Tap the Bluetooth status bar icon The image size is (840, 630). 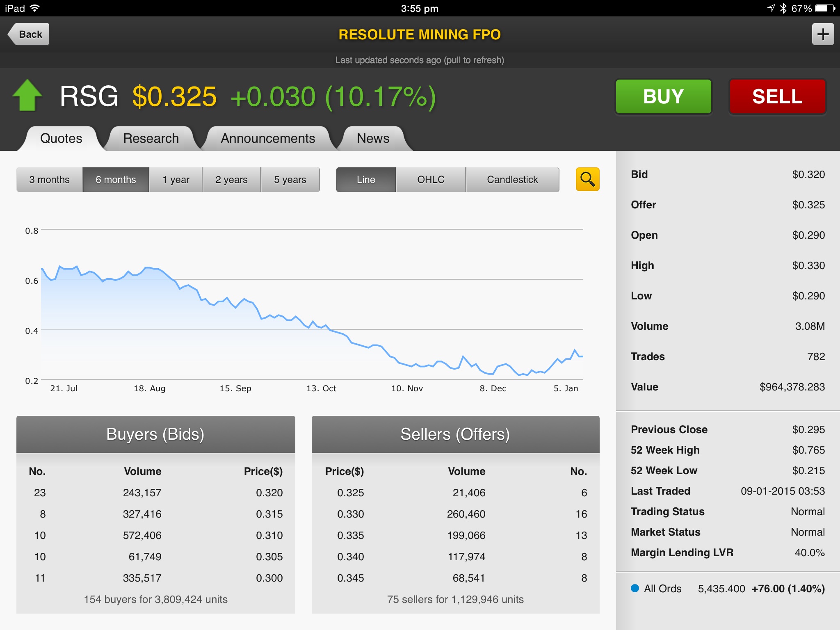click(x=783, y=8)
